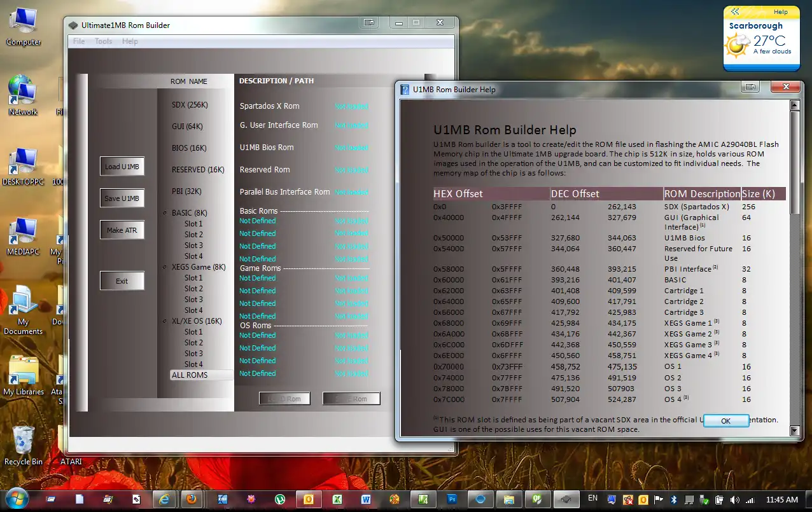812x512 pixels.
Task: Click the 'OS 1' ROM description cell
Action: 673,366
